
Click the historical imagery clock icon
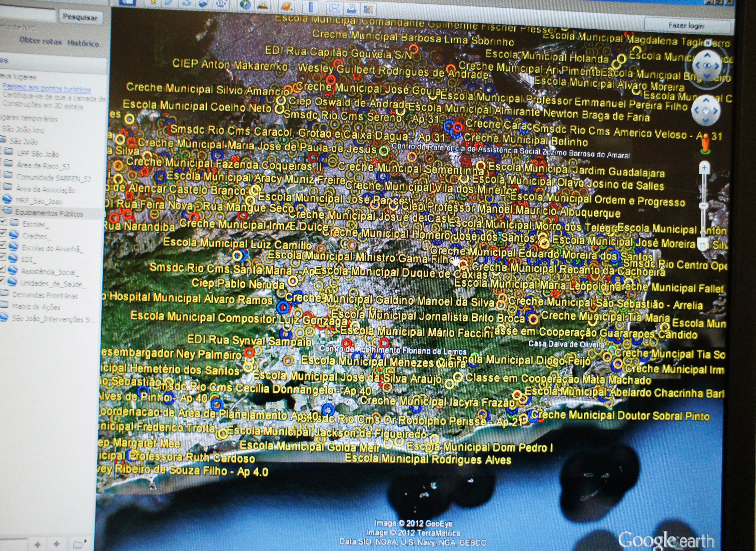245,5
